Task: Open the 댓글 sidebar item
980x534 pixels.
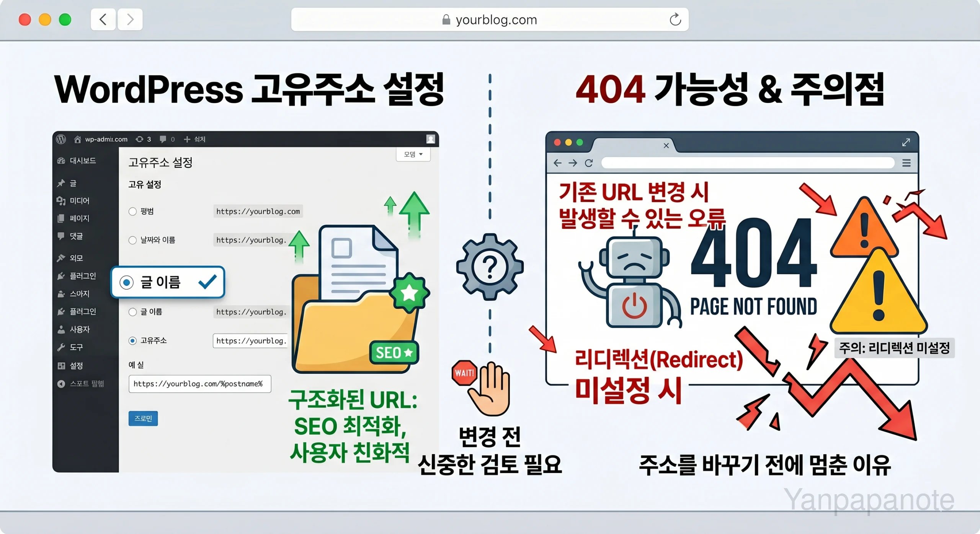Action: click(70, 236)
